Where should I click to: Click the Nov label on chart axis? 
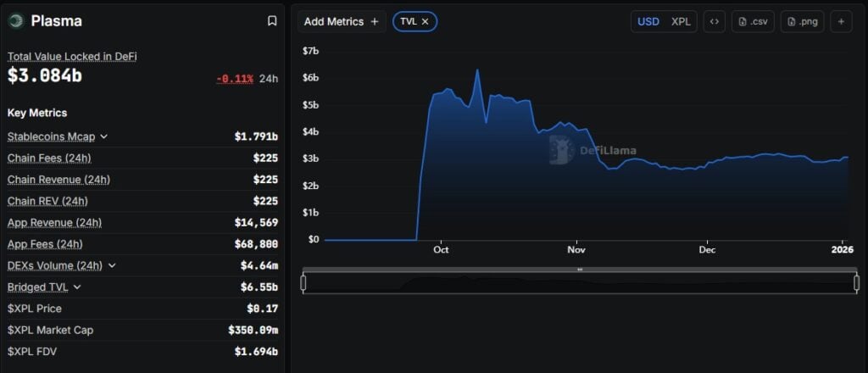(x=576, y=249)
